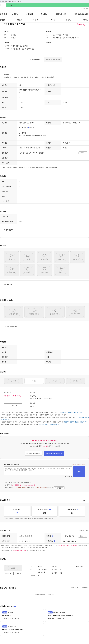This screenshot has height=644, width=89.
Task: Click info icon beside 빅데이터 추천 정보
Action: click(x=15, y=606)
